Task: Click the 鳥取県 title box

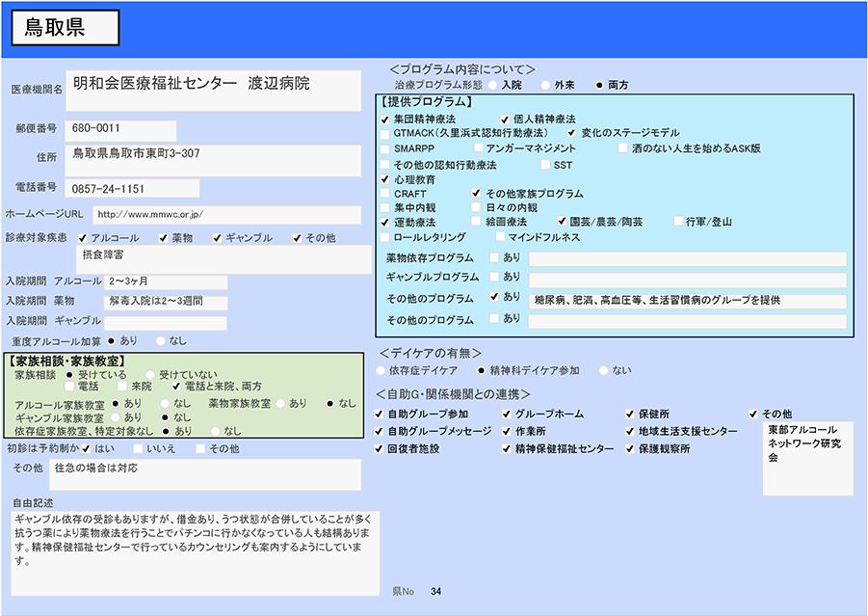Action: tap(66, 28)
